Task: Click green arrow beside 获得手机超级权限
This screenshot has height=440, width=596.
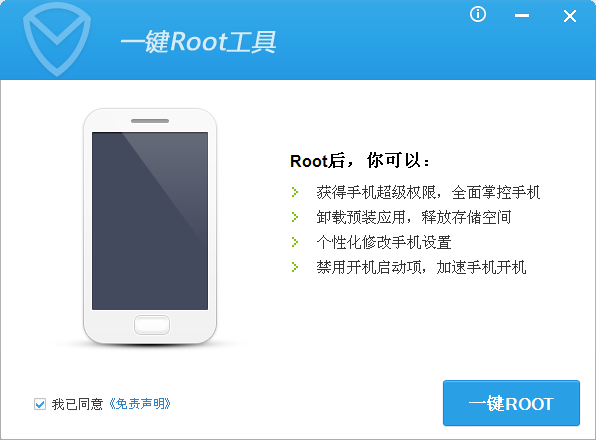Action: (295, 192)
